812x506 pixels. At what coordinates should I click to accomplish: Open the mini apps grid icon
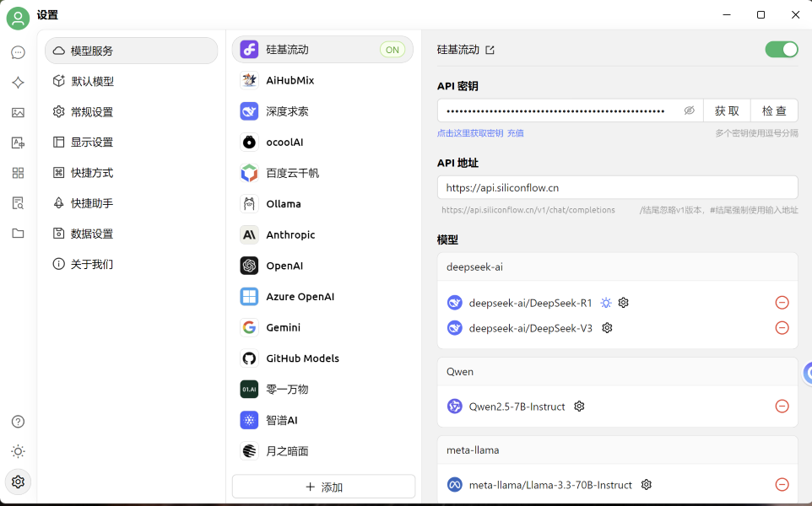click(x=18, y=173)
